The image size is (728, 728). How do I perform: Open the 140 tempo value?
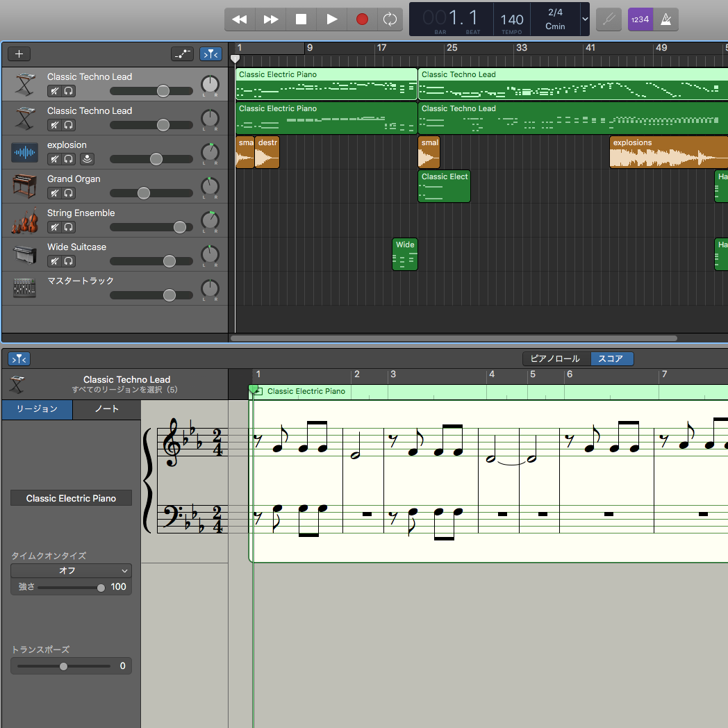click(x=512, y=19)
